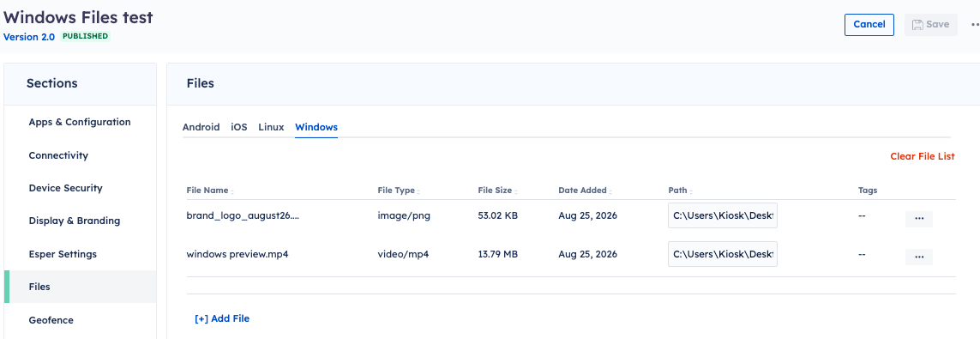980x339 pixels.
Task: Switch to the Linux tab
Action: pyautogui.click(x=271, y=127)
